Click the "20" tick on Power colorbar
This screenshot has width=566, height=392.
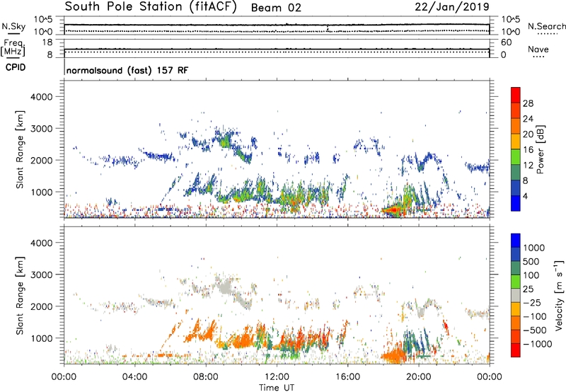click(528, 134)
